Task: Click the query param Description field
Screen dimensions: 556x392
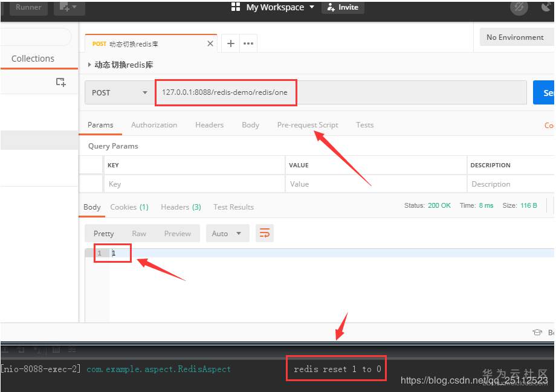Action: coord(511,184)
